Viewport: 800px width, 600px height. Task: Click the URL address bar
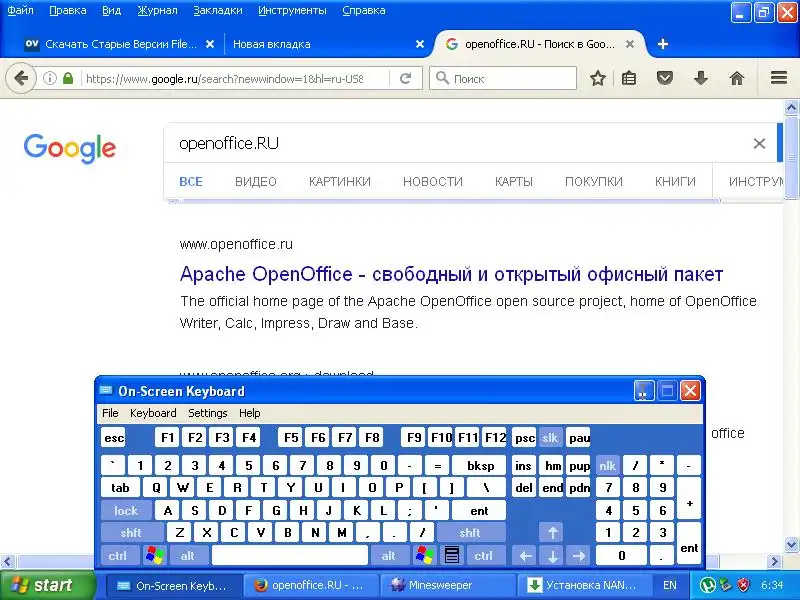pyautogui.click(x=224, y=79)
